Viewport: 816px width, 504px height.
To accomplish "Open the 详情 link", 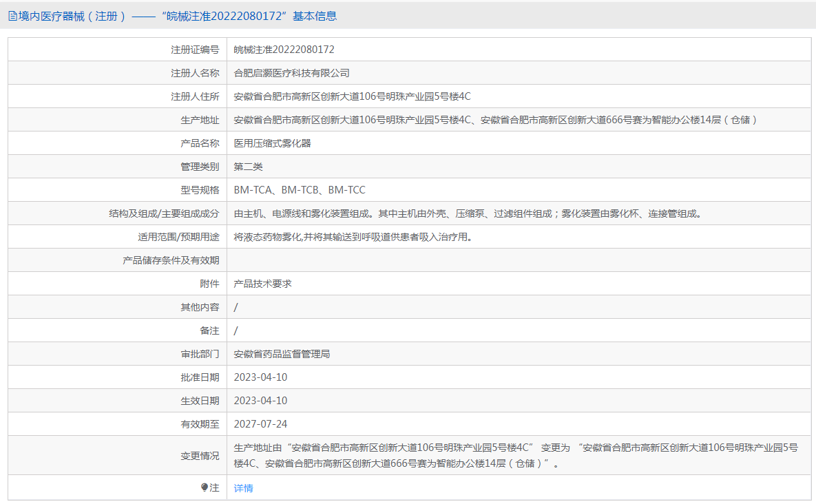I will [243, 488].
